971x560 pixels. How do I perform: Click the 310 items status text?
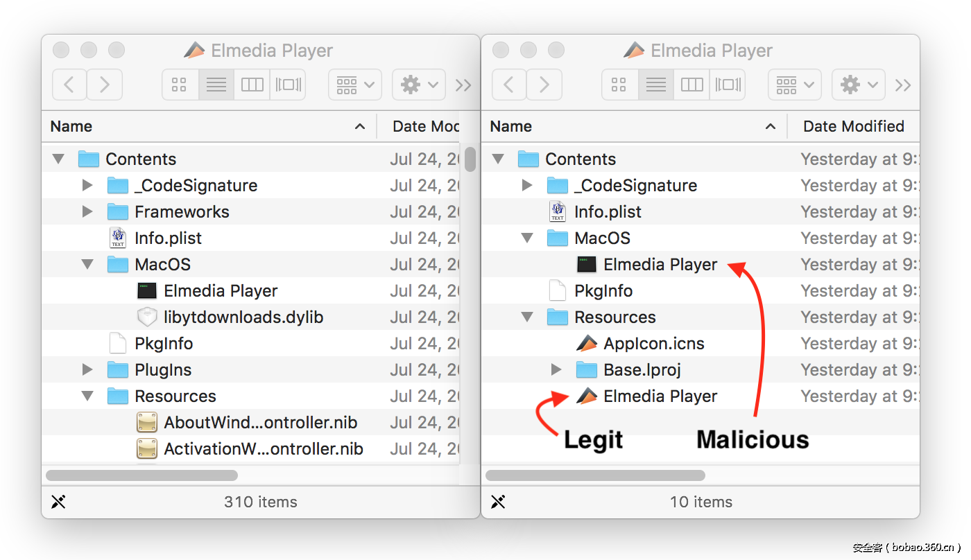[261, 502]
